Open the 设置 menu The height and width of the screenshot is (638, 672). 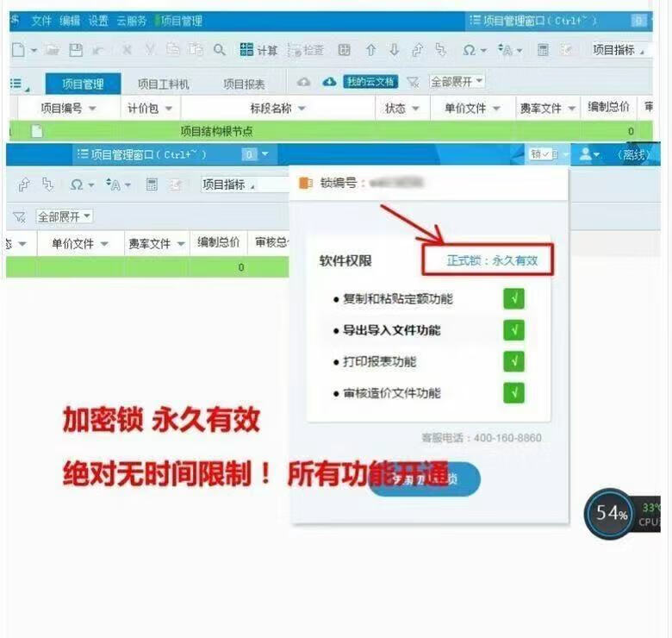click(98, 21)
